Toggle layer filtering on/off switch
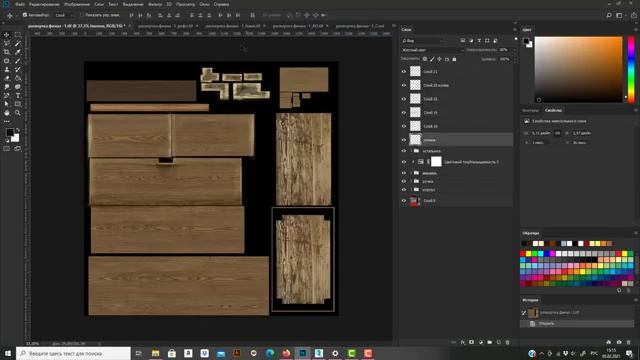Screen dimensions: 640x360 coord(516,39)
